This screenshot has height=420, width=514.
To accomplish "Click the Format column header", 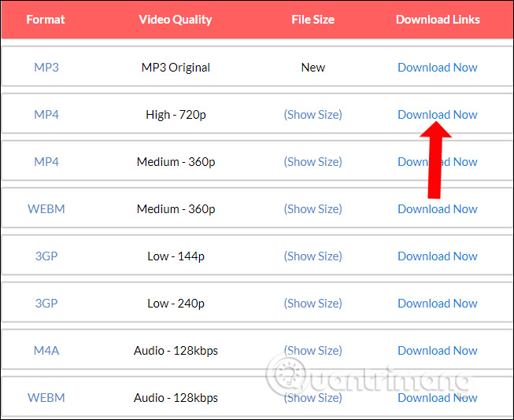I will [46, 20].
